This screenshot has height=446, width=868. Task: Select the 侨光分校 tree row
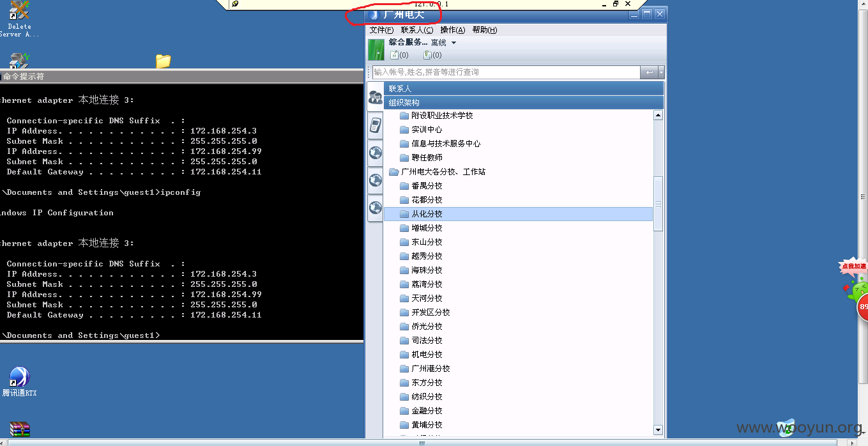pos(518,327)
